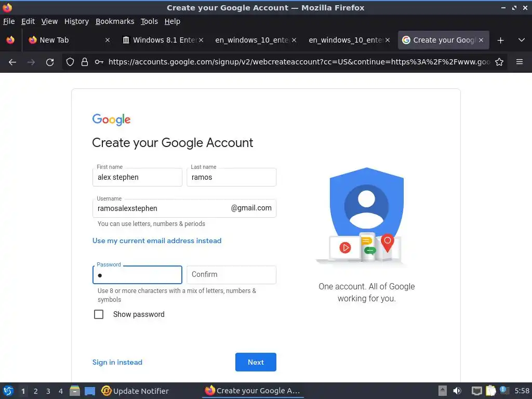Click the taskbar clock showing 5:58

pyautogui.click(x=522, y=391)
